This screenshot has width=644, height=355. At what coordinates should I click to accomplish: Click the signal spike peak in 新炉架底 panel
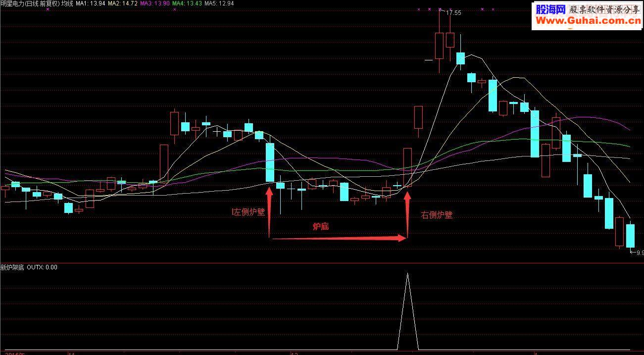[407, 273]
